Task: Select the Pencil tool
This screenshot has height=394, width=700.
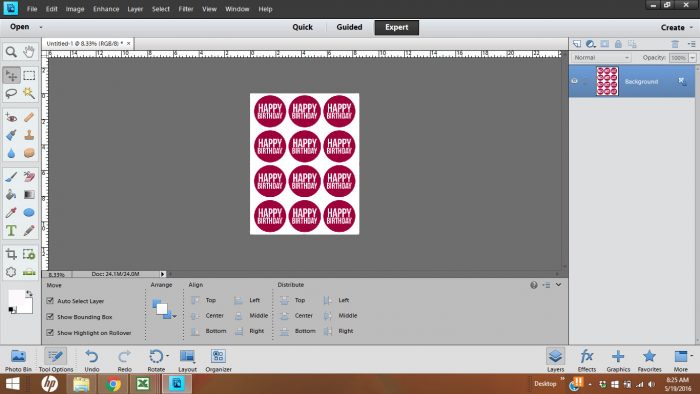Action: coord(29,231)
